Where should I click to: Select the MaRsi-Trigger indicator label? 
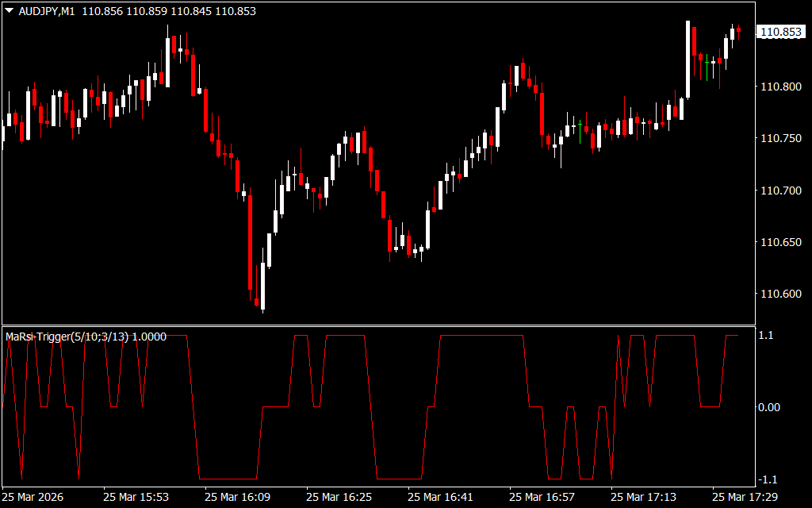tap(86, 337)
